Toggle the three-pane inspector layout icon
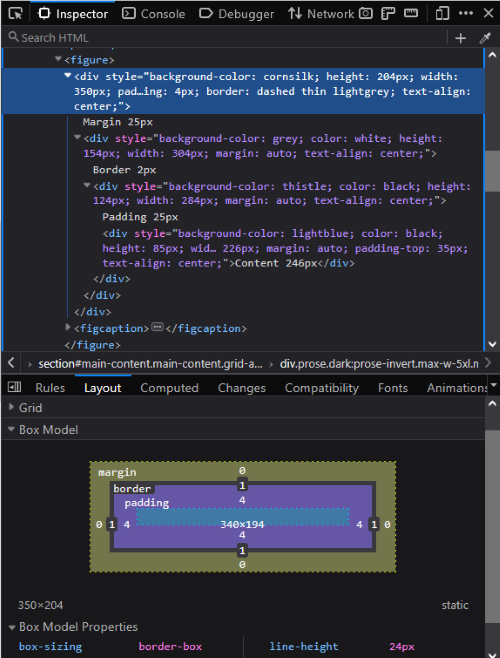This screenshot has width=500, height=658. coord(15,387)
